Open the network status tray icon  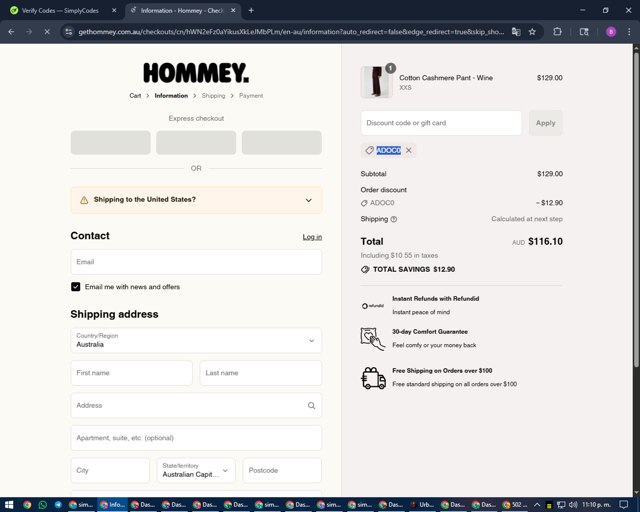click(x=561, y=505)
